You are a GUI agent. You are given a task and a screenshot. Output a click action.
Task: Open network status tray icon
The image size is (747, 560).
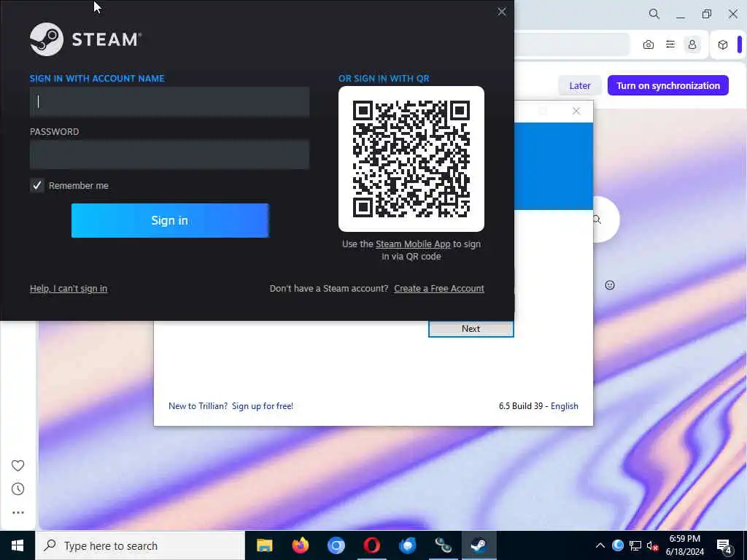[635, 545]
